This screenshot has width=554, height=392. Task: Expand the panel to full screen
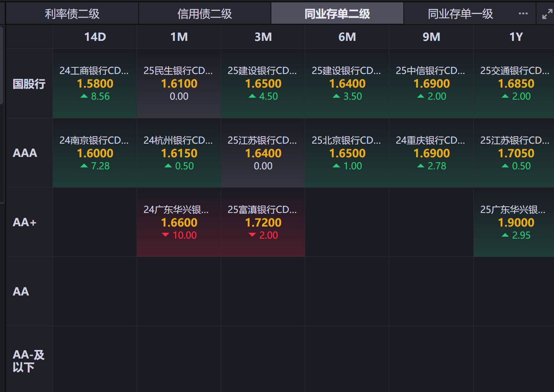tap(547, 14)
